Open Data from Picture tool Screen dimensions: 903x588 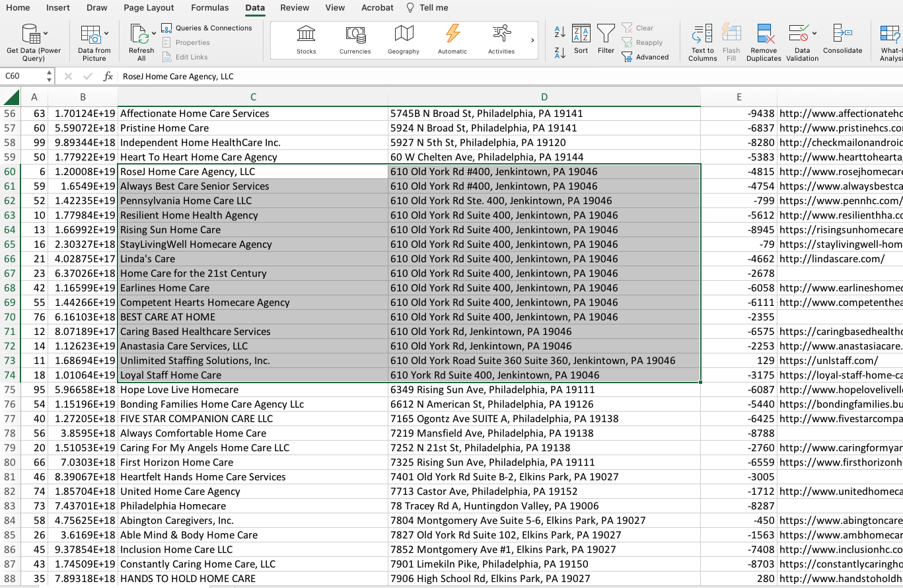[x=90, y=34]
